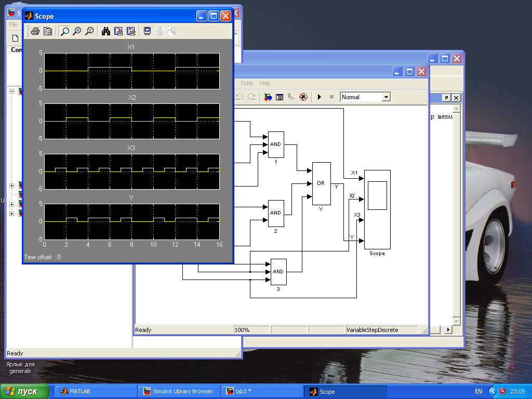Close the MATLAB panel with X icon

point(456,98)
